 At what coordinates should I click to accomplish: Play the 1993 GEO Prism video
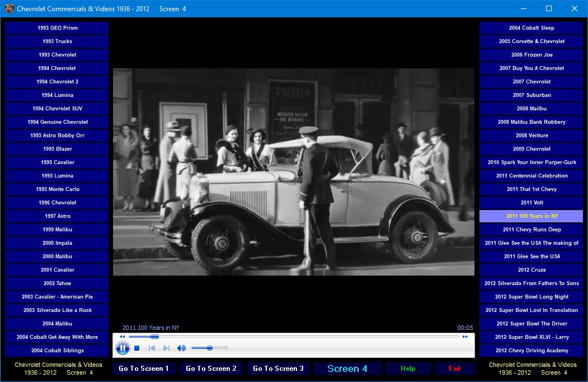[x=57, y=28]
